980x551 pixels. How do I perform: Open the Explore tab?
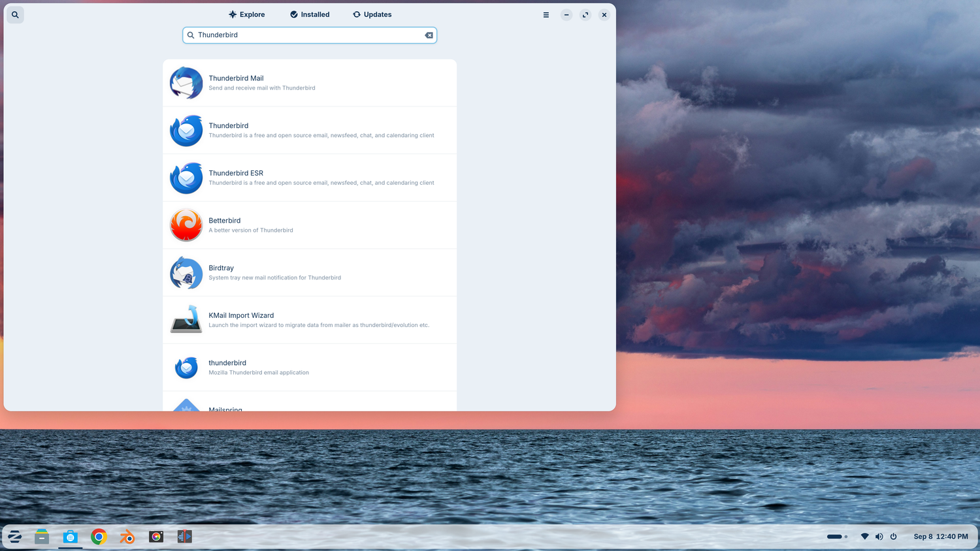click(x=247, y=14)
